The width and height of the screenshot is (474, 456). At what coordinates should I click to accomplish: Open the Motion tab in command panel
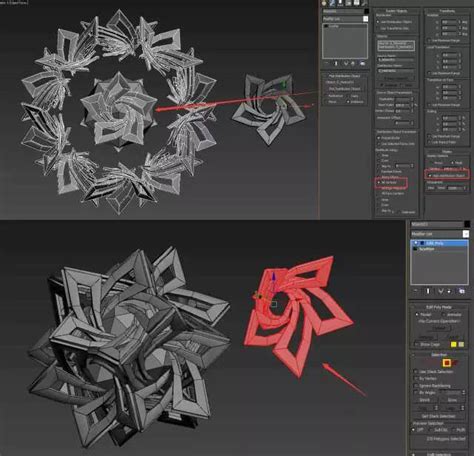(348, 3)
